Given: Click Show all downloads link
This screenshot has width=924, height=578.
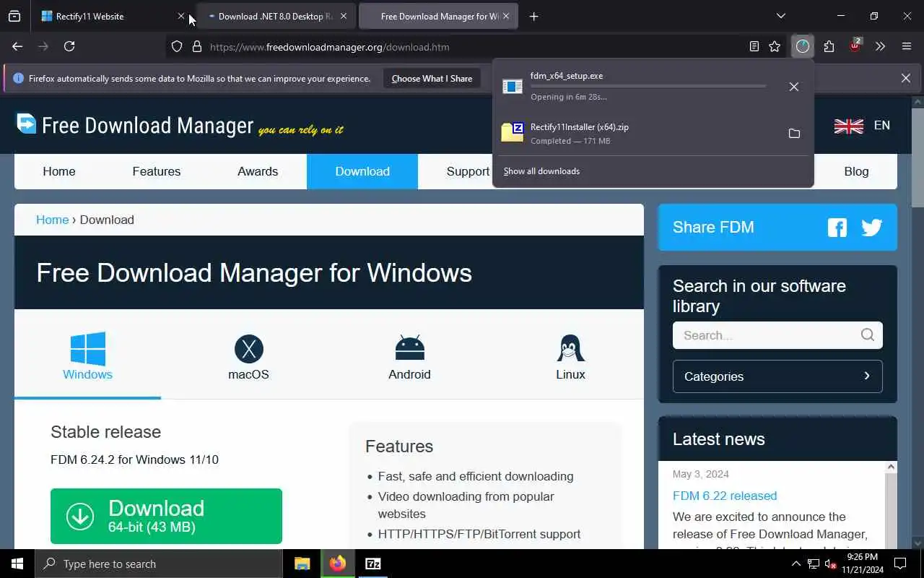Looking at the screenshot, I should tap(541, 171).
